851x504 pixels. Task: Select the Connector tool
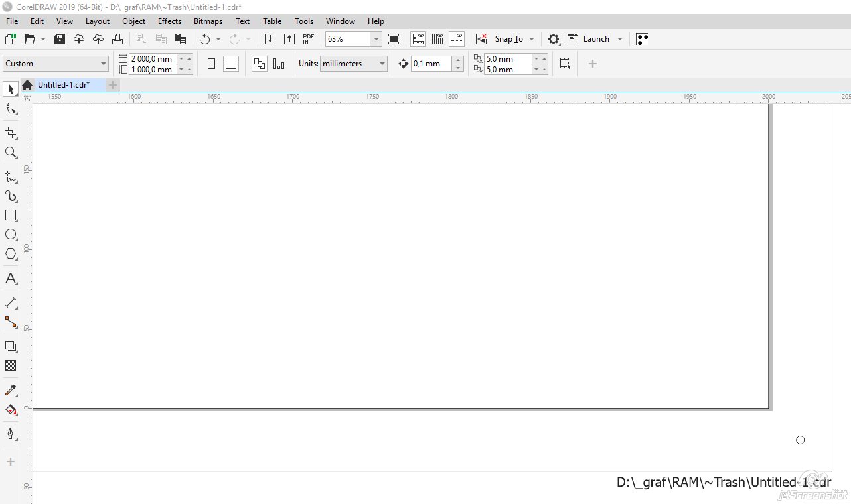[11, 322]
